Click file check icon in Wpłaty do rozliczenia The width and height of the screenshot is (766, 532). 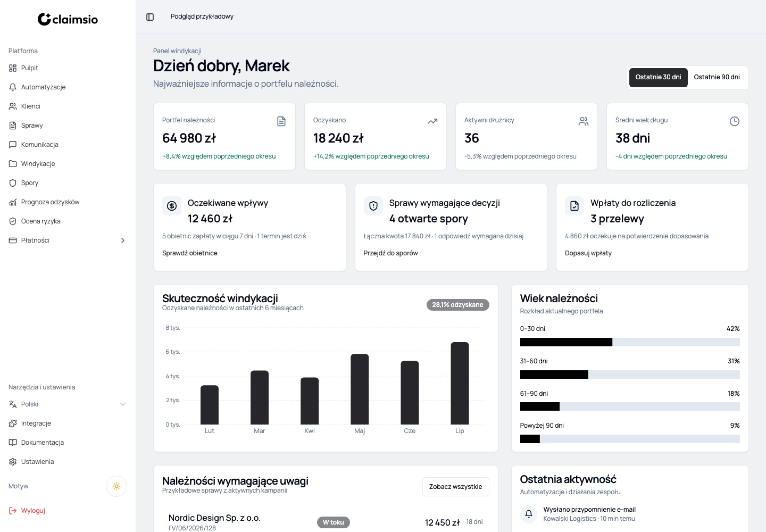coord(574,206)
